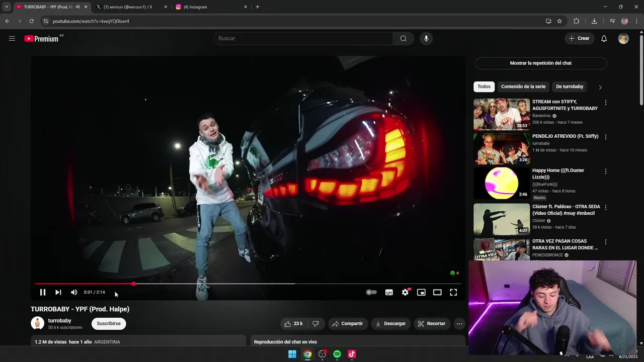This screenshot has width=644, height=362.
Task: Close the TURROBABY YouTube tab
Action: pos(86,7)
